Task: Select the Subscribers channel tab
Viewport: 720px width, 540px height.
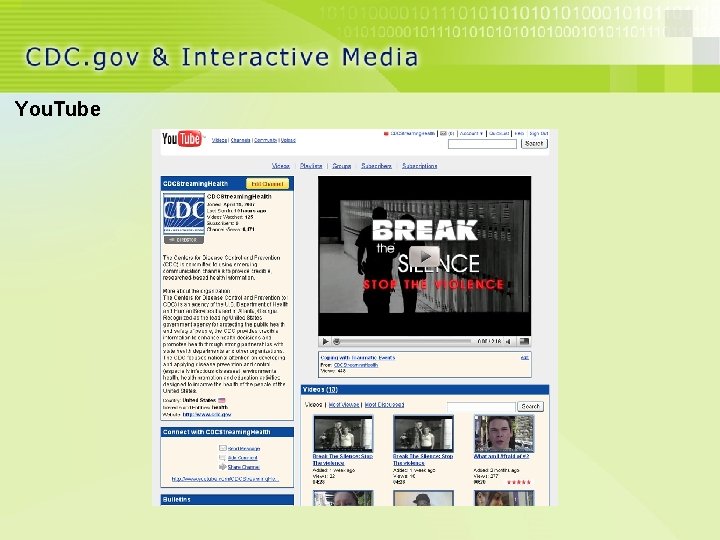Action: point(376,166)
